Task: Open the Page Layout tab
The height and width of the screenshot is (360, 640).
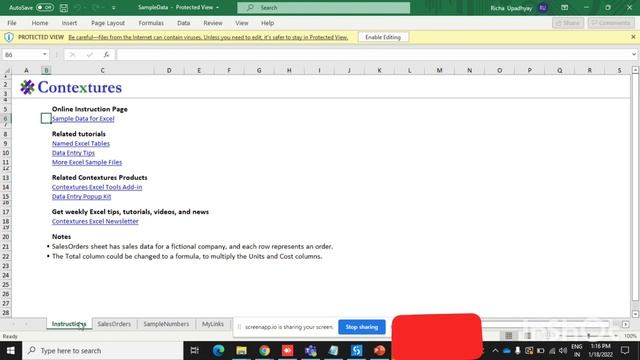Action: (108, 23)
